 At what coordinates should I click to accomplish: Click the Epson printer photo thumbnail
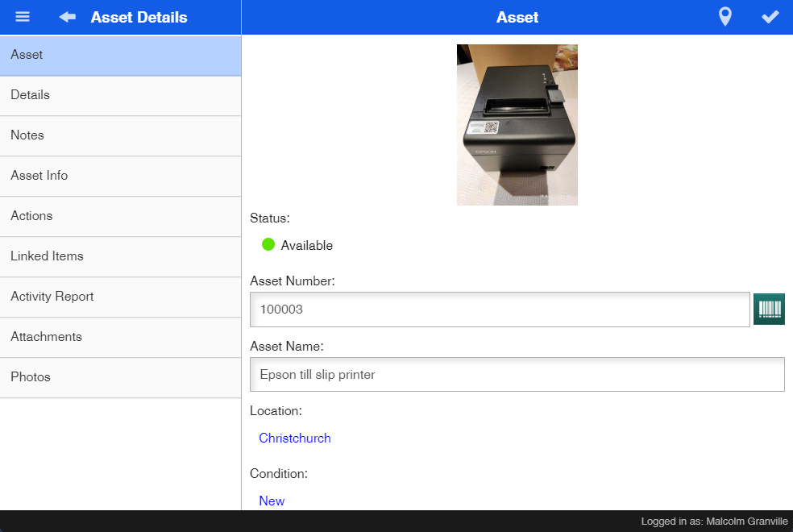pyautogui.click(x=517, y=125)
